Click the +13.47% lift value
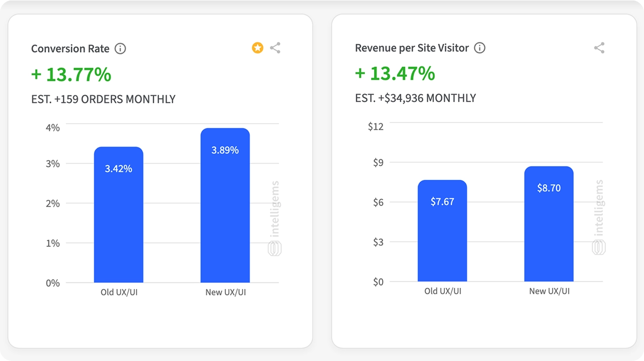 pyautogui.click(x=395, y=73)
